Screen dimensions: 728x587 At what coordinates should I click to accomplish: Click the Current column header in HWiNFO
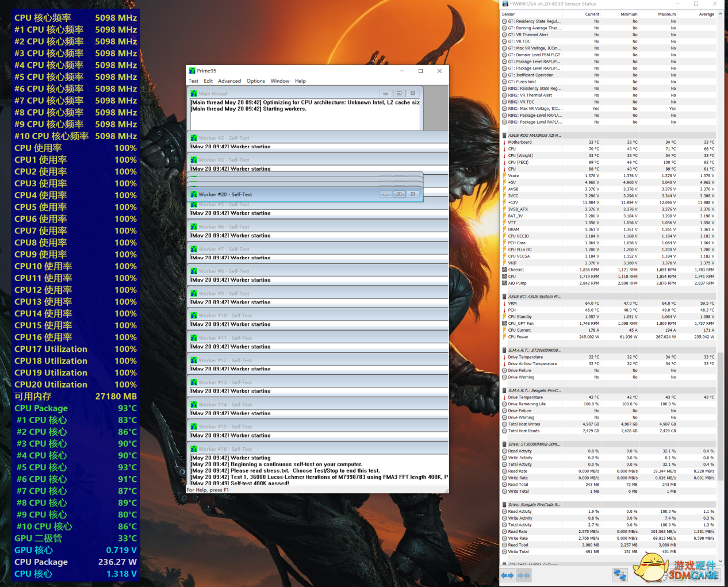pos(592,14)
